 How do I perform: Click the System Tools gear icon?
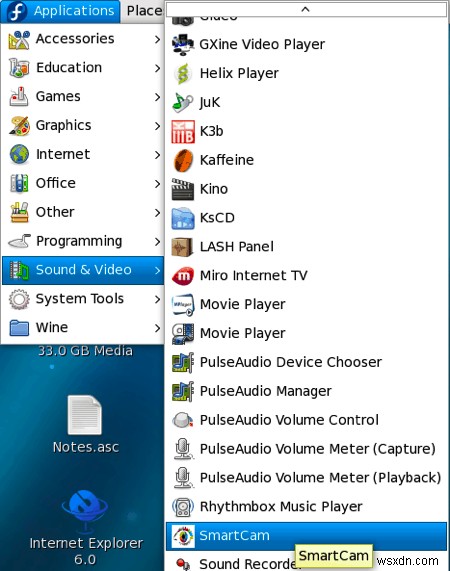point(19,299)
